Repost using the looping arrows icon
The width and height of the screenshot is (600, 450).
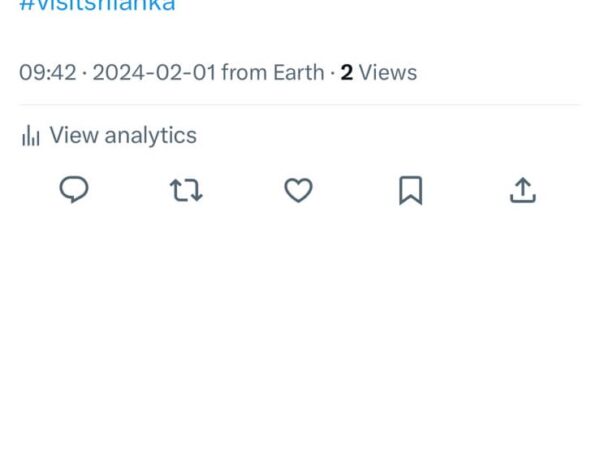click(186, 190)
